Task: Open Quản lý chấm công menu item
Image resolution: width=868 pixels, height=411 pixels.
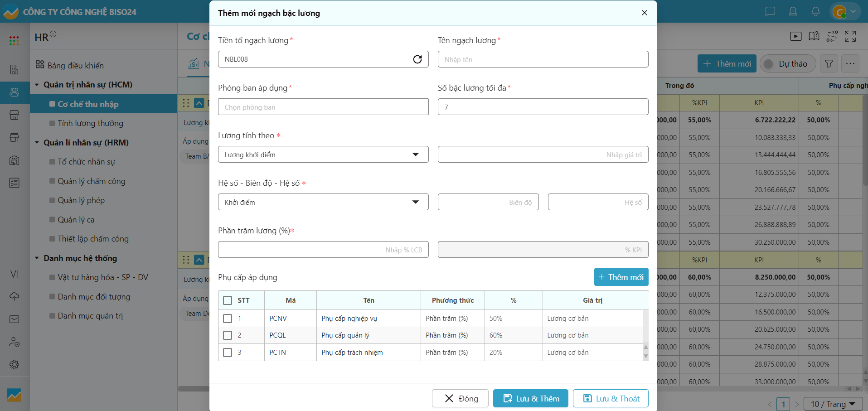Action: point(91,181)
